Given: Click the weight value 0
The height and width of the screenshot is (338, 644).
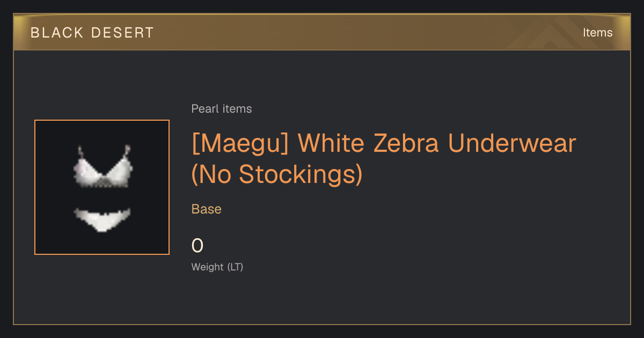Looking at the screenshot, I should tap(197, 246).
